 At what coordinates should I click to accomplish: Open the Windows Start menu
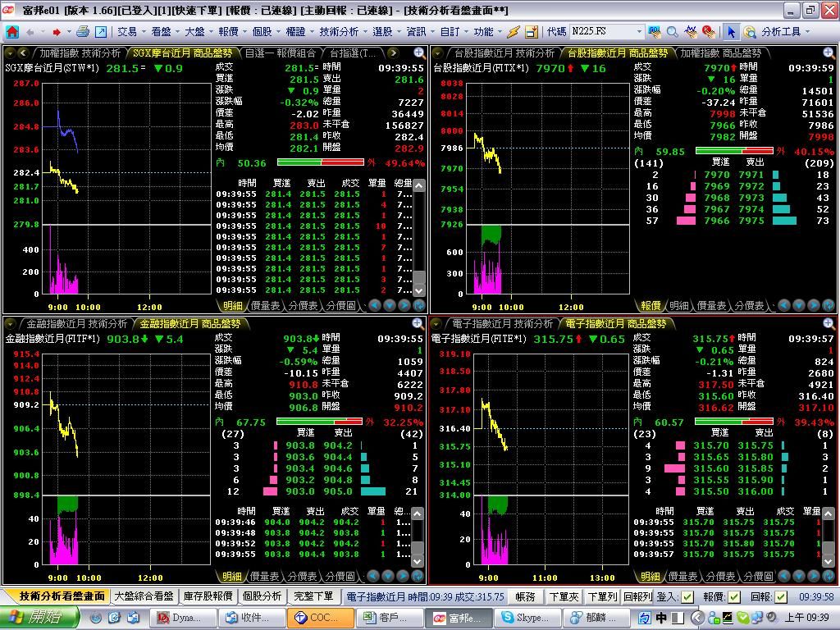pos(39,618)
